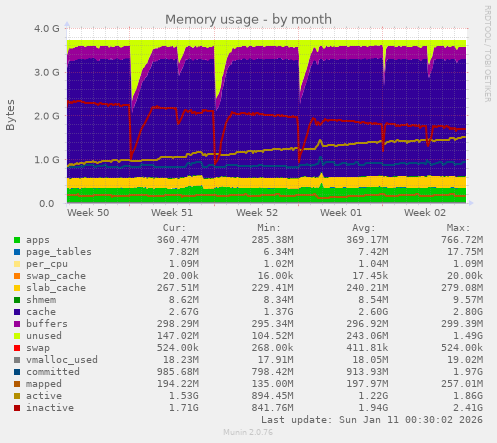Click slab_cache max value 279.08M

point(462,288)
